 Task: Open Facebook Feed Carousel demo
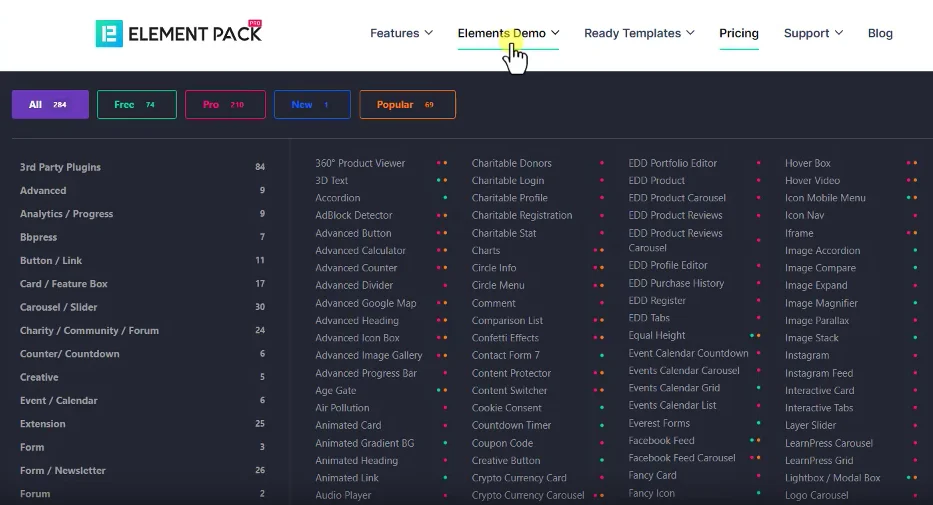pyautogui.click(x=681, y=458)
